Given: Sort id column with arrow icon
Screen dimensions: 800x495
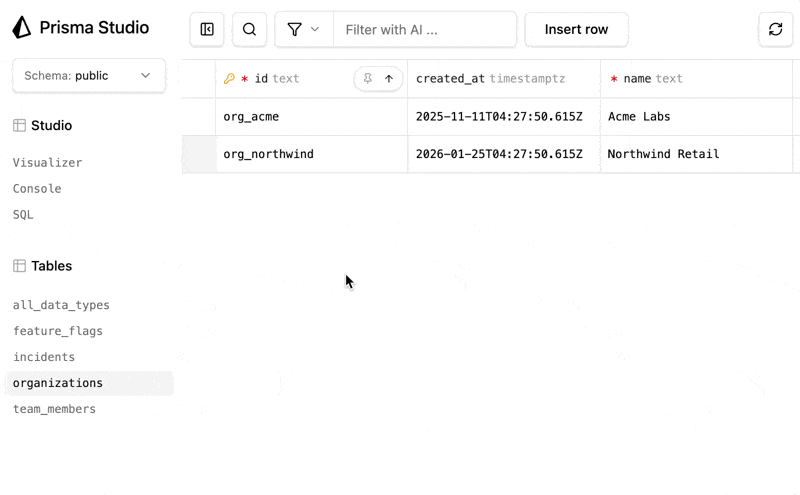Looking at the screenshot, I should 389,79.
